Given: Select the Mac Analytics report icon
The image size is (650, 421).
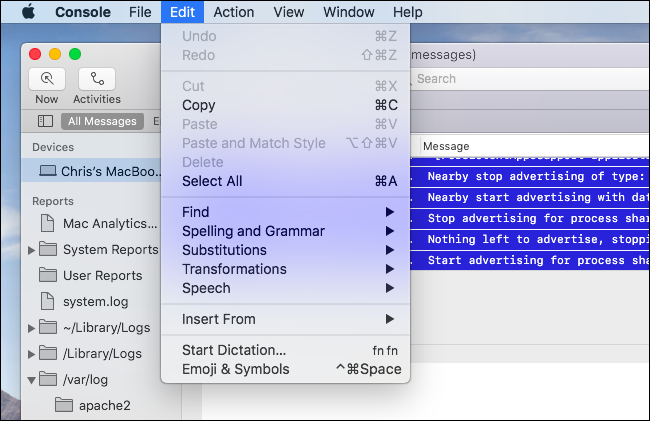Looking at the screenshot, I should (x=47, y=223).
